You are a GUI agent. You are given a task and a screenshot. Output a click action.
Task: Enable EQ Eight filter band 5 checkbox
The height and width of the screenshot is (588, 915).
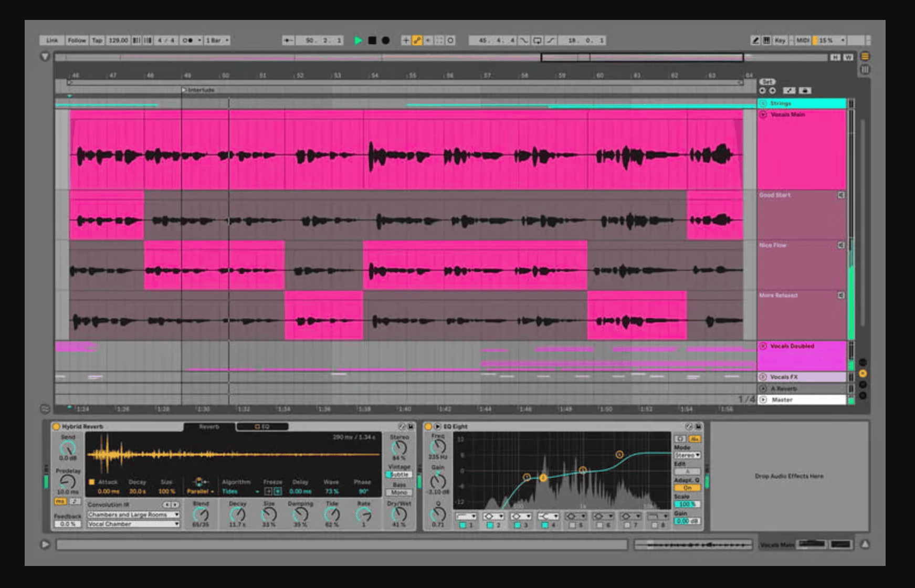click(x=572, y=525)
